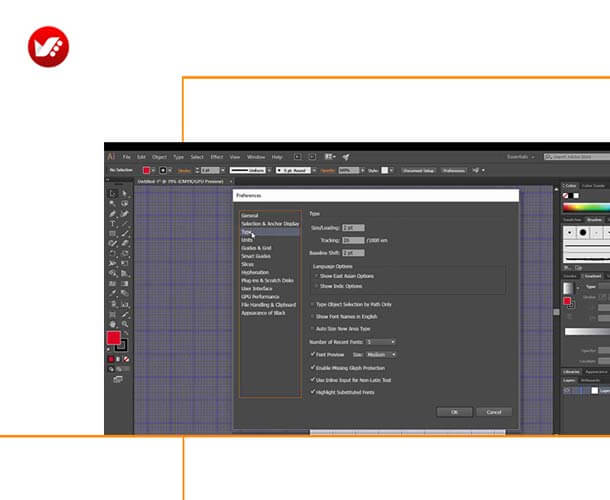Image resolution: width=610 pixels, height=500 pixels.
Task: Enable Show East Asian Options checkbox
Action: (316, 276)
